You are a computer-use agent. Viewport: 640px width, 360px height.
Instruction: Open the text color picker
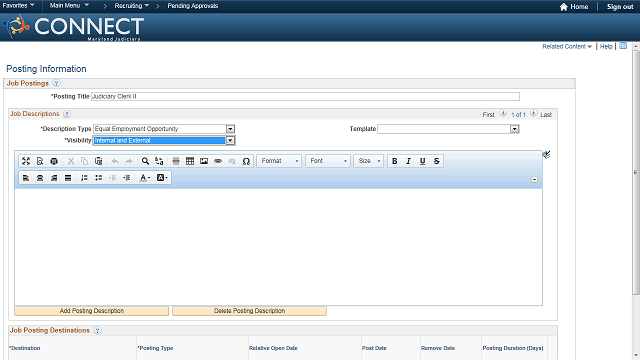[145, 178]
